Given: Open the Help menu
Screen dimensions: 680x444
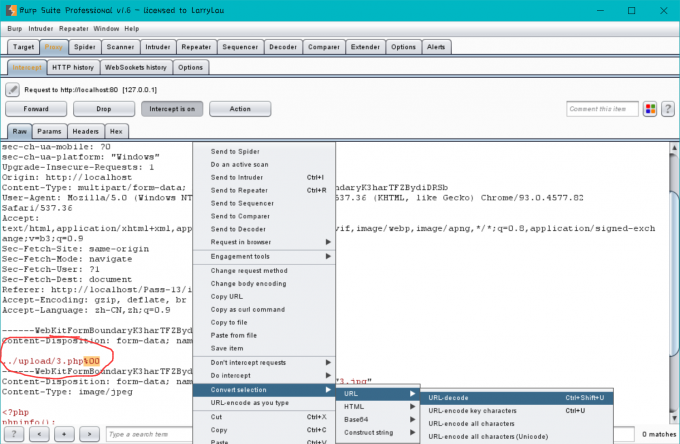Looking at the screenshot, I should (132, 29).
